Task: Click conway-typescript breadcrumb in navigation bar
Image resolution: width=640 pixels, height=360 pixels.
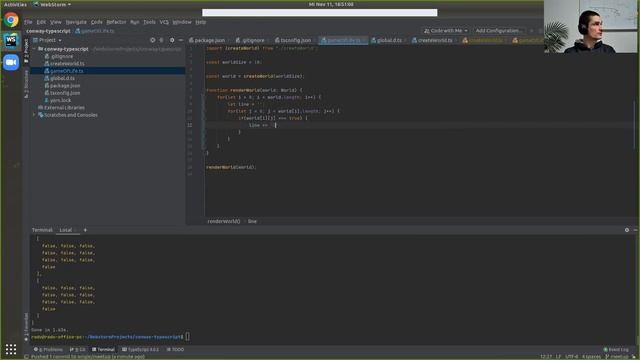Action: point(48,31)
